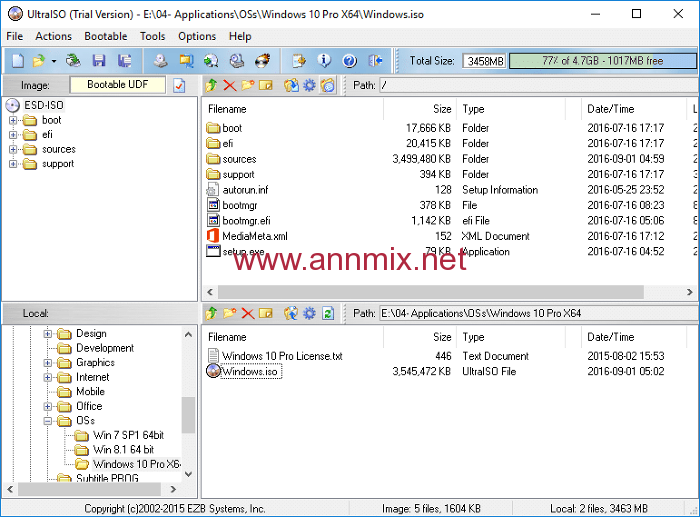Viewport: 700px width, 517px height.
Task: Create a new folder in the image pane
Action: pos(248,85)
